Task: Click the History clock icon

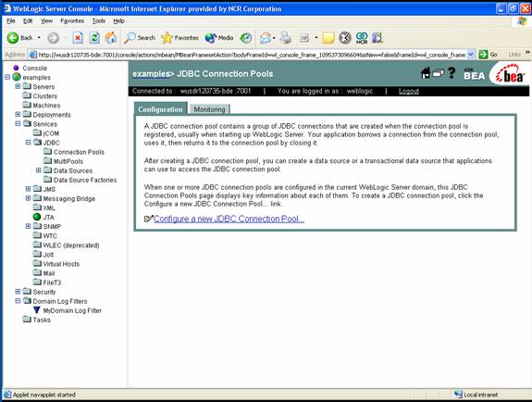Action: click(x=245, y=38)
